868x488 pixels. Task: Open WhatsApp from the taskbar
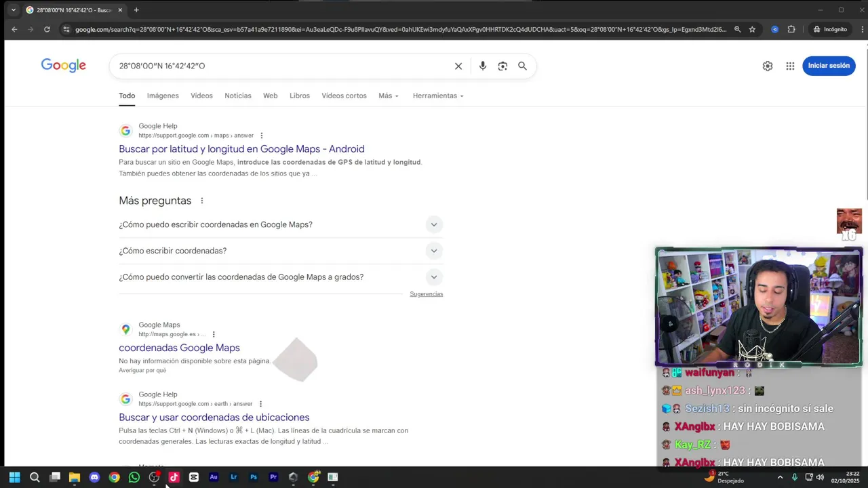[134, 477]
